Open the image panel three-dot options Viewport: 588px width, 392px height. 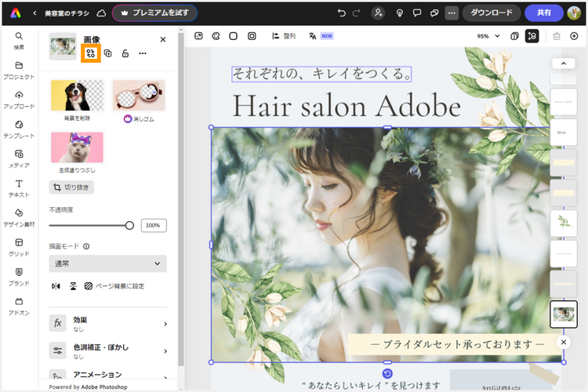(143, 53)
